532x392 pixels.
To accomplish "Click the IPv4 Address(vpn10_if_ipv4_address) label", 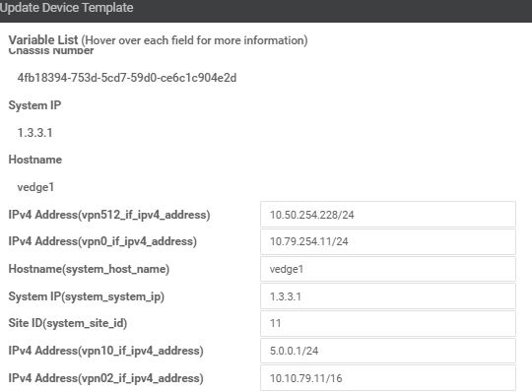I will (105, 351).
